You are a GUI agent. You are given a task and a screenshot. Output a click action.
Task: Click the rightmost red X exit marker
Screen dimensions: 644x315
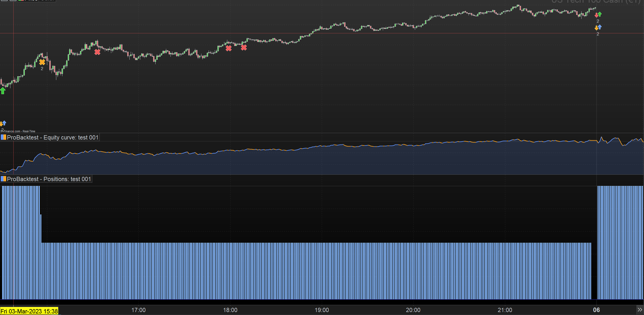(244, 47)
